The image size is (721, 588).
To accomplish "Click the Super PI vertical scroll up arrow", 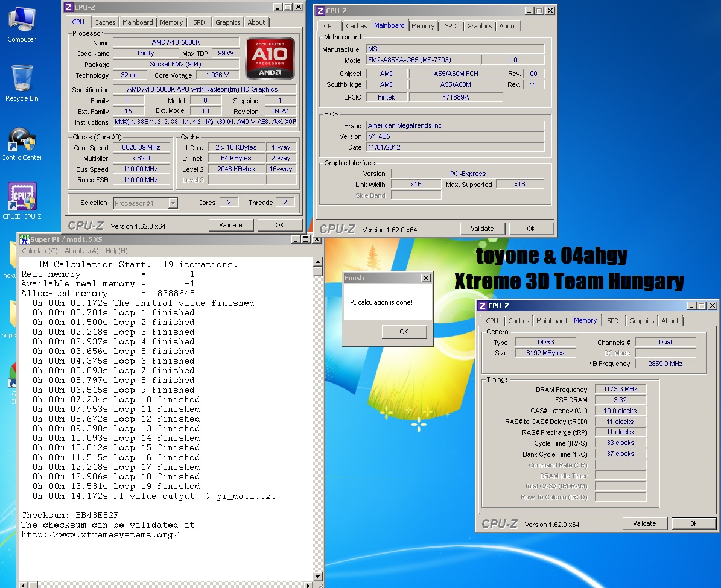I will click(318, 262).
